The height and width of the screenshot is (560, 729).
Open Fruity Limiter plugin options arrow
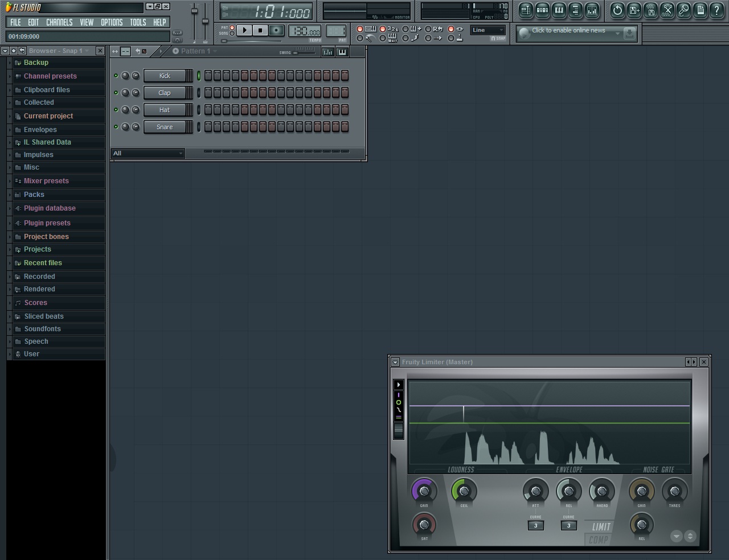(395, 362)
